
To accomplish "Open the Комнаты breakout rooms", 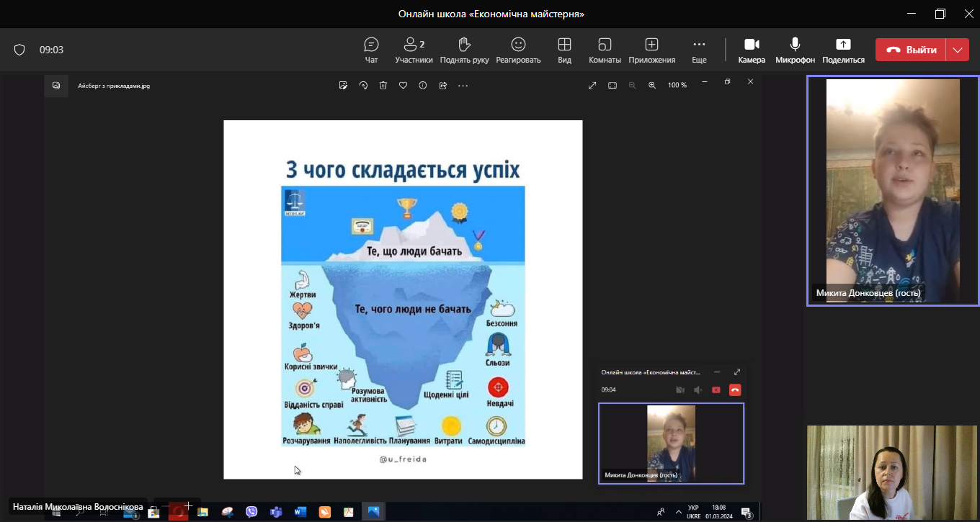I will [x=605, y=50].
